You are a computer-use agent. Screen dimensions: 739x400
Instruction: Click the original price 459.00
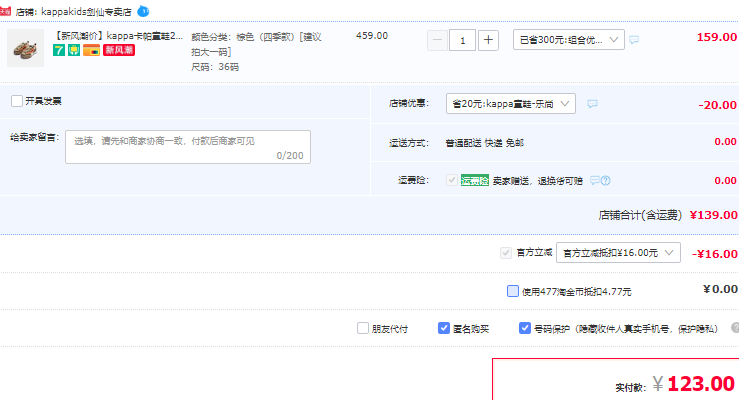tap(372, 36)
